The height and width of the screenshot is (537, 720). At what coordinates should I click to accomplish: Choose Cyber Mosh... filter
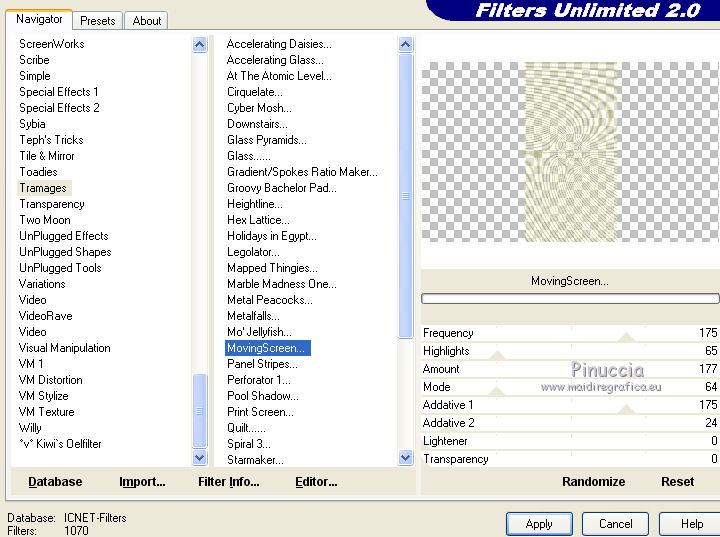[x=259, y=108]
